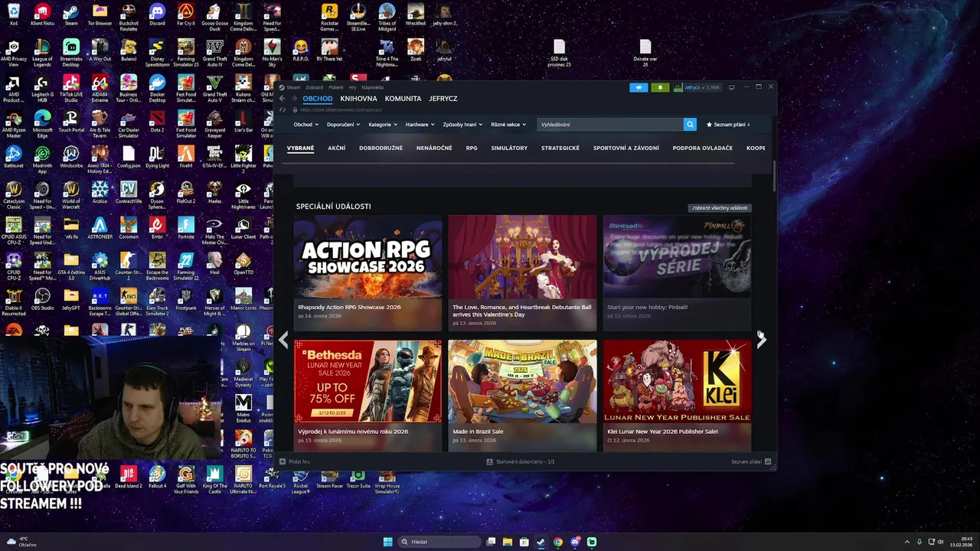This screenshot has height=551, width=980.
Task: Open the Action RPG Showcase 2026 event
Action: click(367, 272)
